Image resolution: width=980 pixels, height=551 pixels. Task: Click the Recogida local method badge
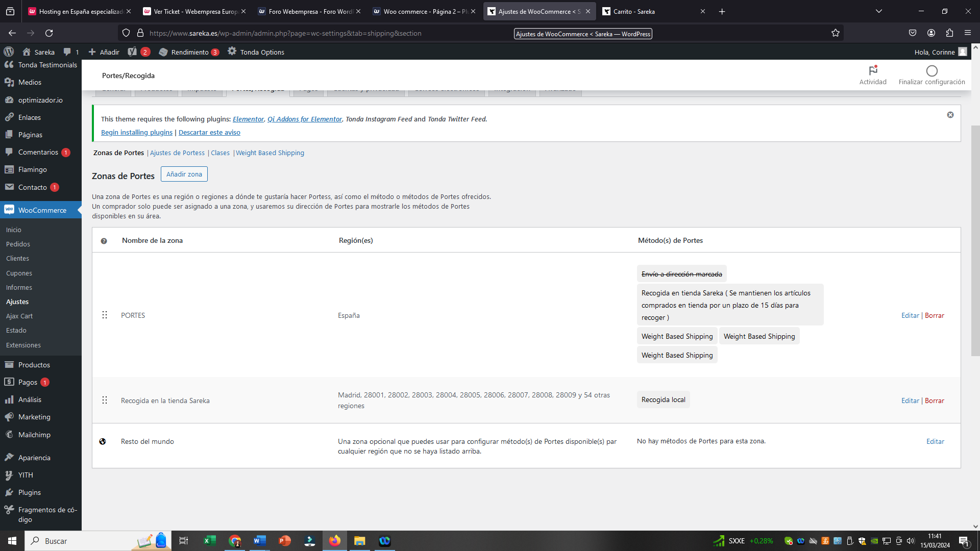point(663,400)
